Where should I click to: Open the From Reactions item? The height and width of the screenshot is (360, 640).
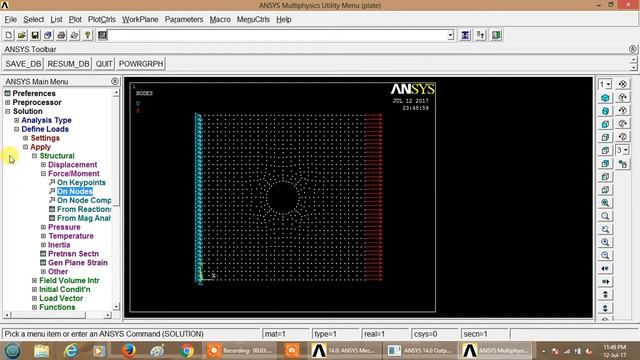[x=84, y=209]
